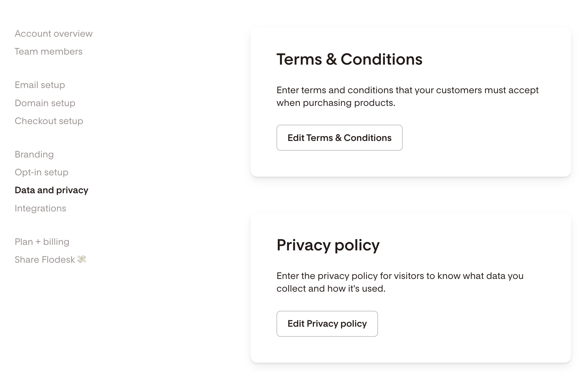This screenshot has width=588, height=378.
Task: Select Email setup from the sidebar
Action: coord(40,85)
